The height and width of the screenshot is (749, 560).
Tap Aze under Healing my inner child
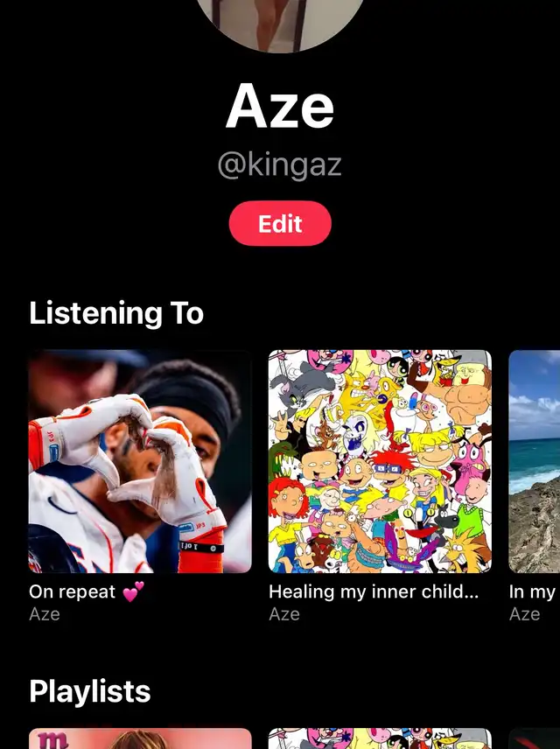tap(284, 614)
